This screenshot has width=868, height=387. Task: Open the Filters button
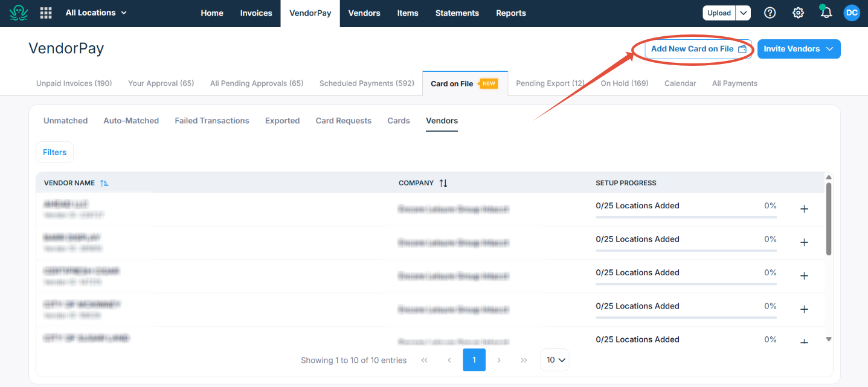point(54,152)
